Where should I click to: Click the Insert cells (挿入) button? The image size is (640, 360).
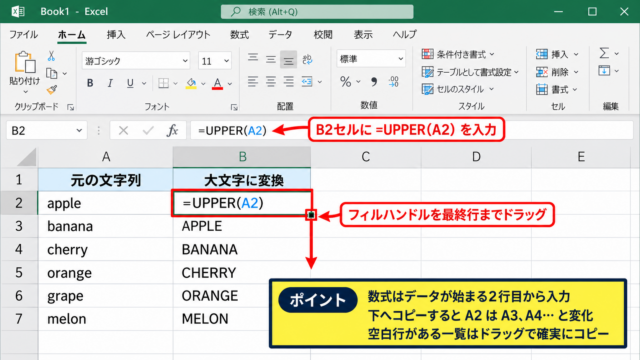pyautogui.click(x=557, y=54)
